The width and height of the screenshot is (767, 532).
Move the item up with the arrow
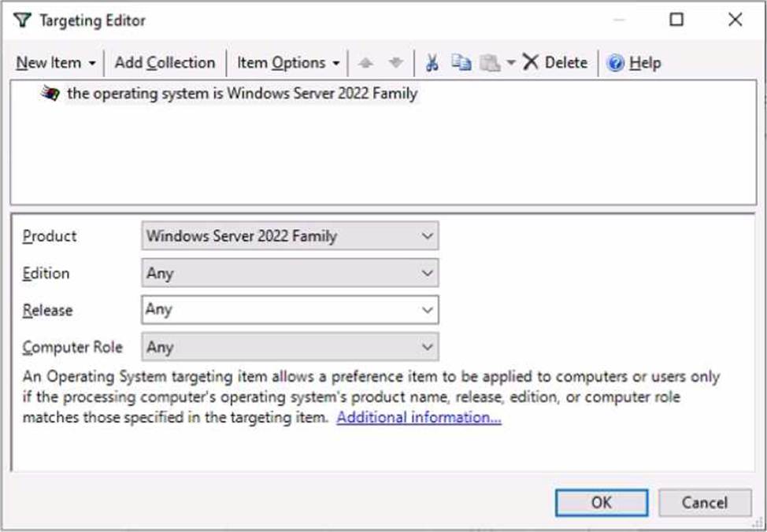point(365,63)
